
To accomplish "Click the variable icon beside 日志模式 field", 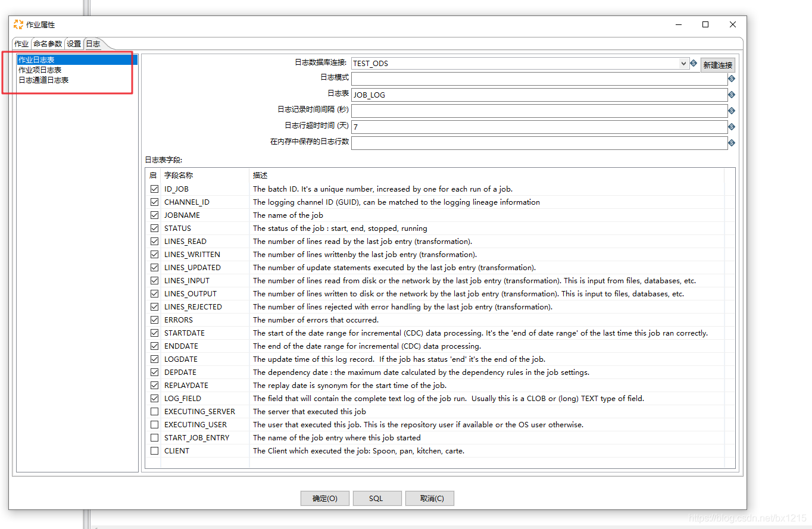I will pos(732,79).
